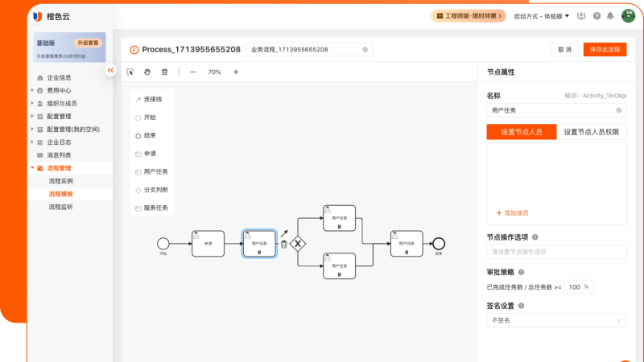Viewport: 644px width, 362px height.
Task: Select the 开始 start circle on canvas
Action: (163, 244)
